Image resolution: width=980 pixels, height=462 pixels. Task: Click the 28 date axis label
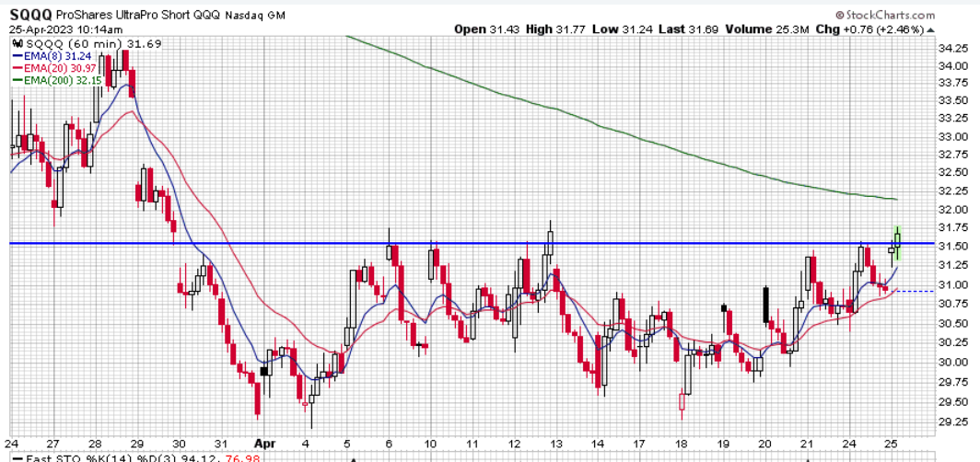pyautogui.click(x=96, y=445)
